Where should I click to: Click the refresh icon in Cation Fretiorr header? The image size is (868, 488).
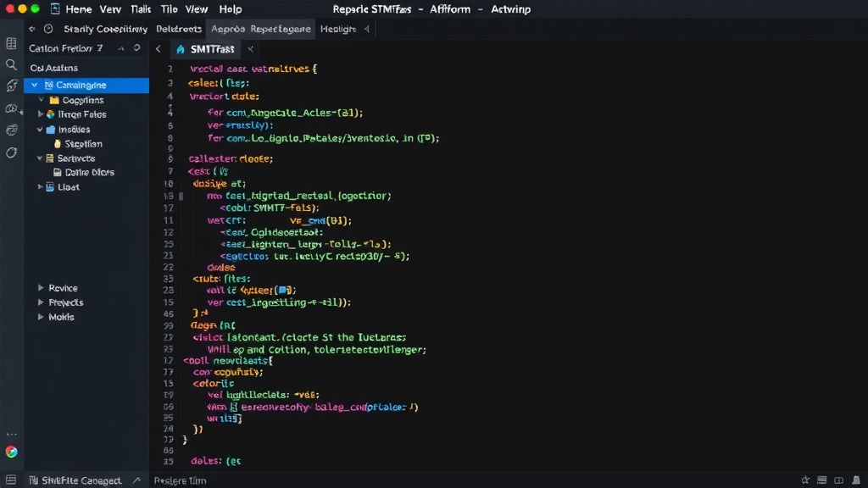136,48
